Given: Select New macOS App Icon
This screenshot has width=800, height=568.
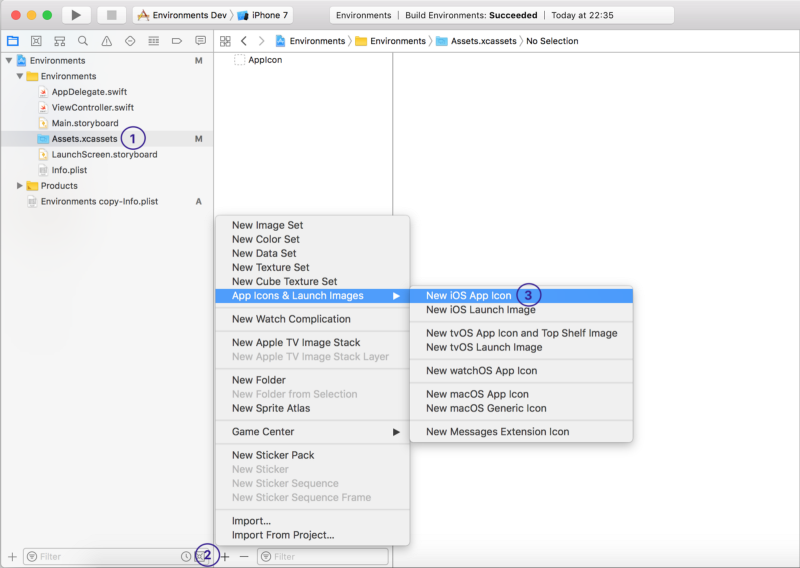Looking at the screenshot, I should (521, 394).
